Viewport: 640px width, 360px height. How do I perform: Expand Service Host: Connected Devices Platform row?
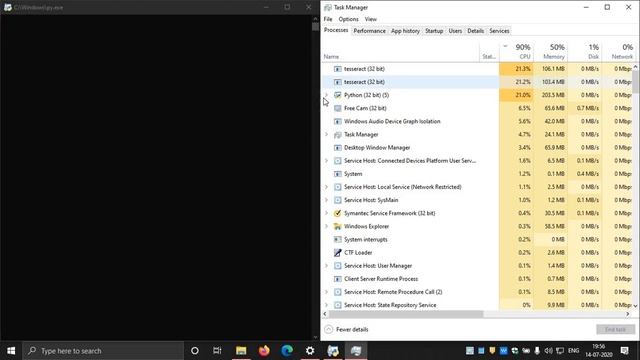tap(326, 161)
